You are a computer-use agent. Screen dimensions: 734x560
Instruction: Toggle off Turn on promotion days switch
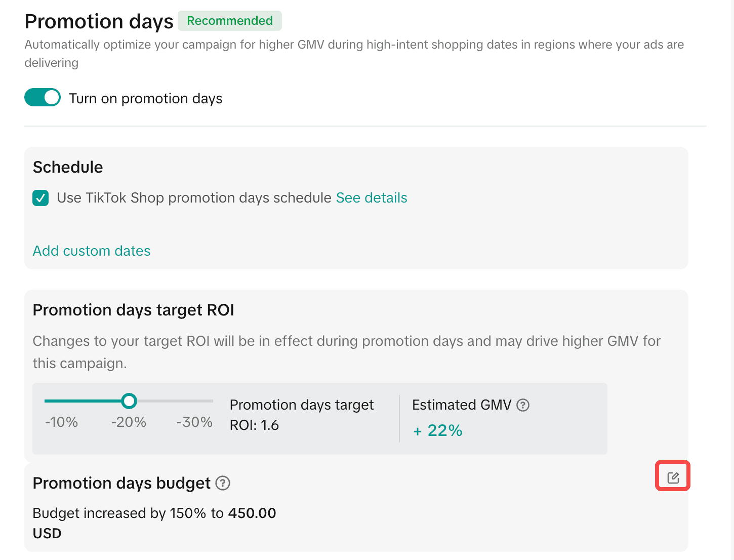tap(43, 97)
